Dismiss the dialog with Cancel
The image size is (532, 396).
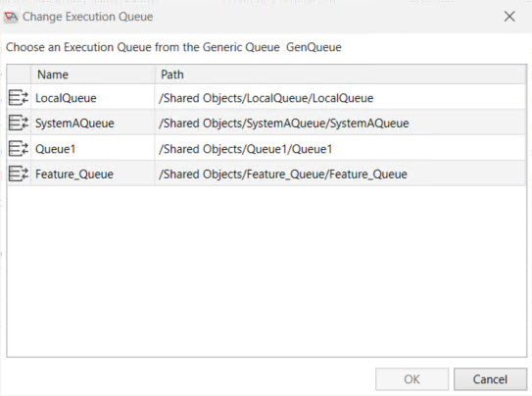click(490, 379)
